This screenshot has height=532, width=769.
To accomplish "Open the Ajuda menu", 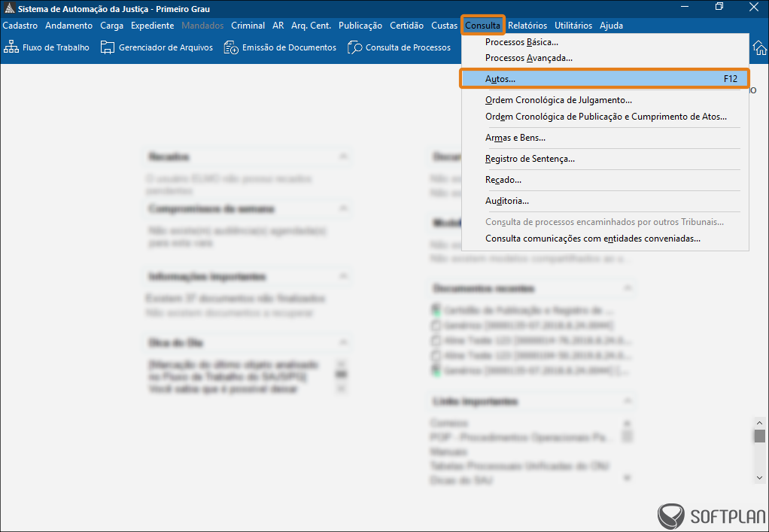I will [x=611, y=26].
